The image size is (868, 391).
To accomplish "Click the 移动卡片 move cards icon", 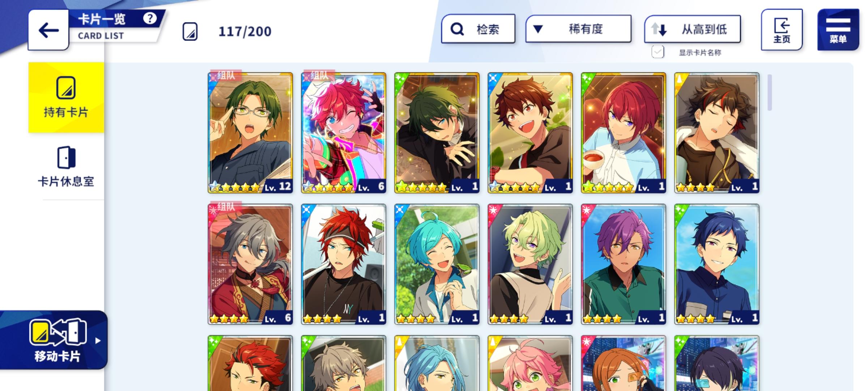I will pos(58,332).
